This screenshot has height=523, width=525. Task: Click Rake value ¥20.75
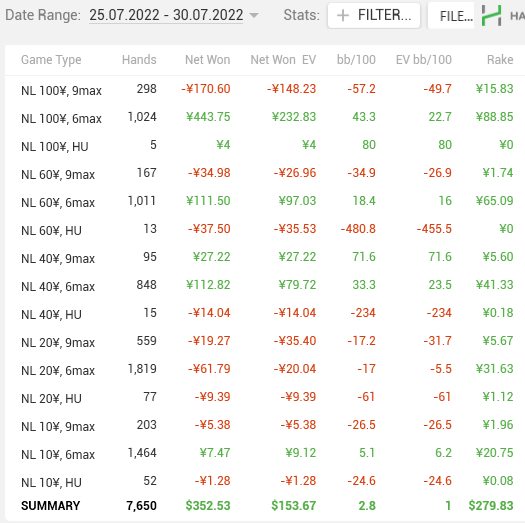[495, 453]
